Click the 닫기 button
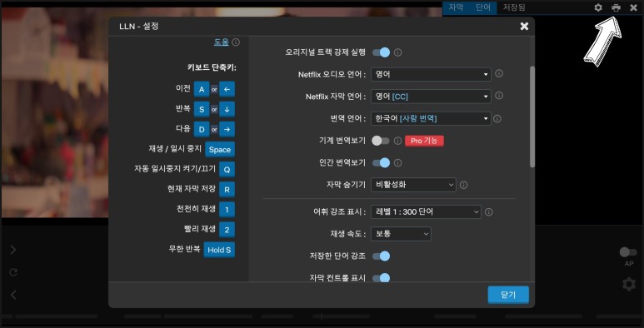This screenshot has height=328, width=644. click(x=508, y=295)
